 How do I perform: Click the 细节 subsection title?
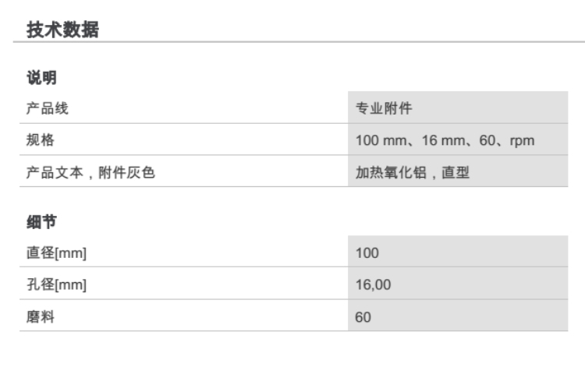[42, 223]
